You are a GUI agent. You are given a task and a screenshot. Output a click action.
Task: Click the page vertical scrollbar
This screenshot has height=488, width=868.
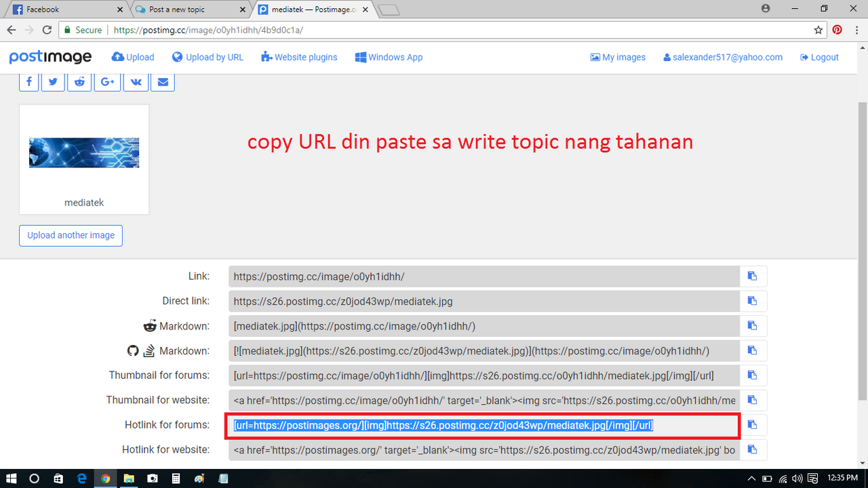click(x=863, y=251)
